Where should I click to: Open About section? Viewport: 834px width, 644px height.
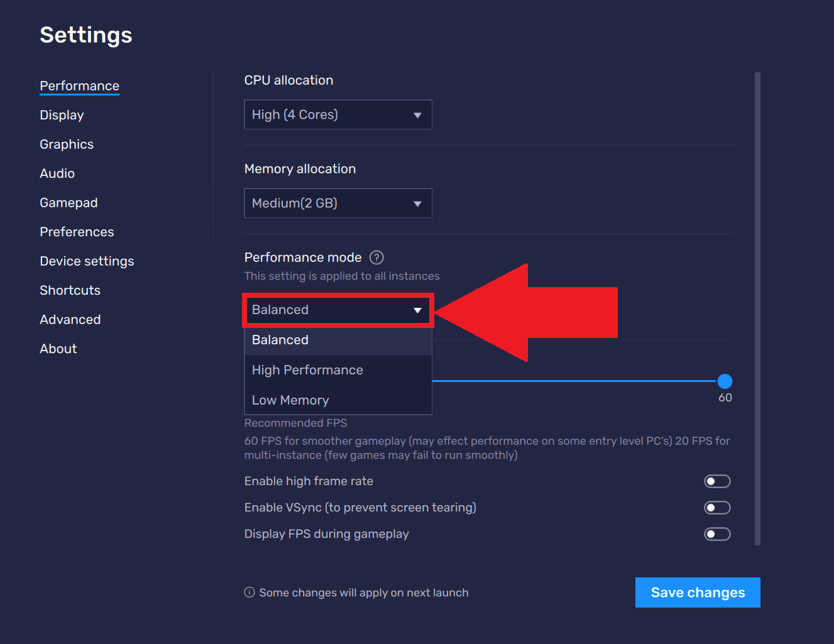pyautogui.click(x=58, y=349)
